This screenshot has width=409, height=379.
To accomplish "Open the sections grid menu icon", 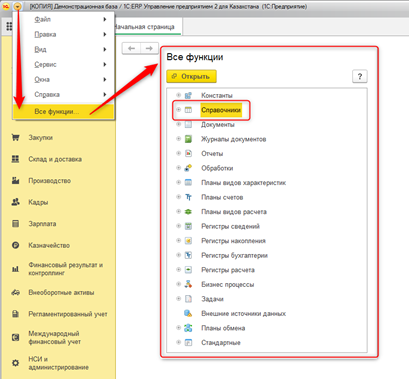I will (x=9, y=27).
